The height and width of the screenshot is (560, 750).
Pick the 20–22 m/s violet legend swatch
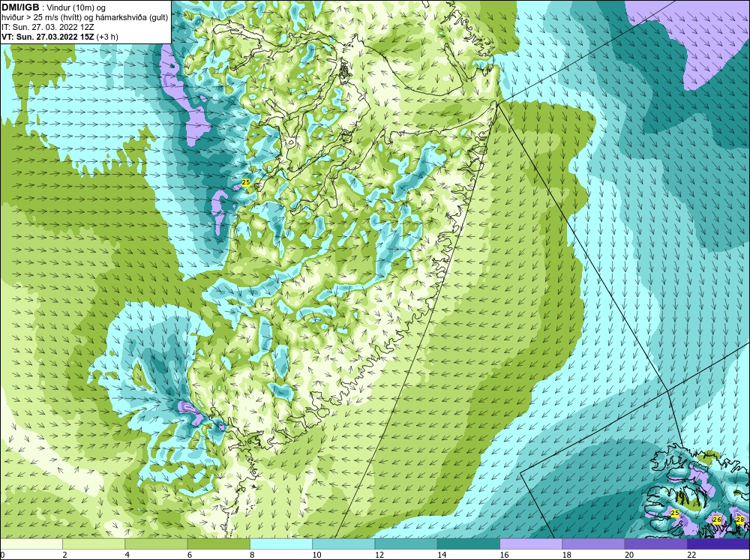click(656, 544)
